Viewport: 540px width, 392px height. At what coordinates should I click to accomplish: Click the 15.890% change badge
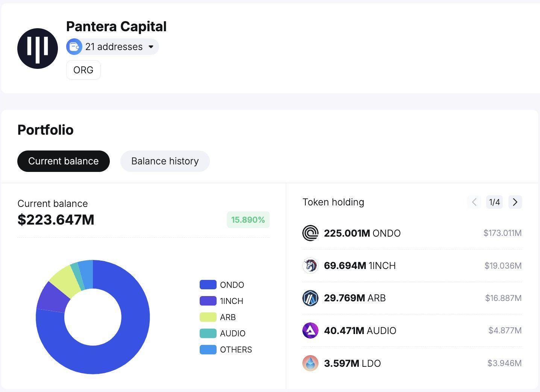[248, 220]
